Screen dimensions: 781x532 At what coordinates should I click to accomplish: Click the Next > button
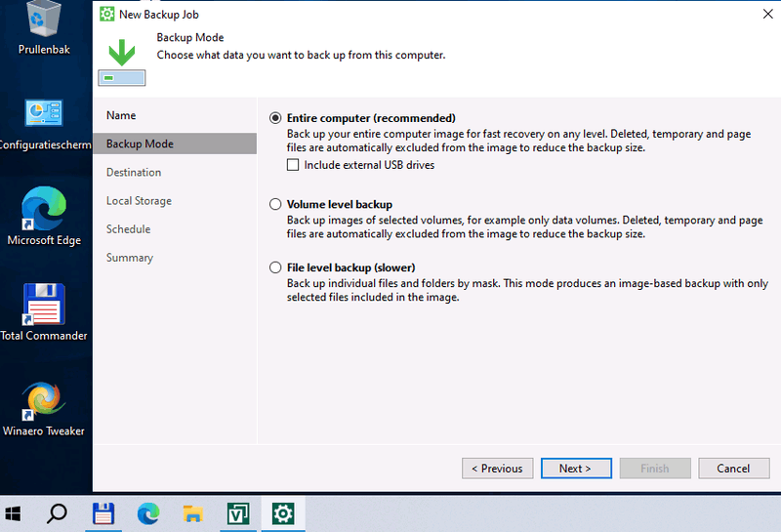(576, 469)
